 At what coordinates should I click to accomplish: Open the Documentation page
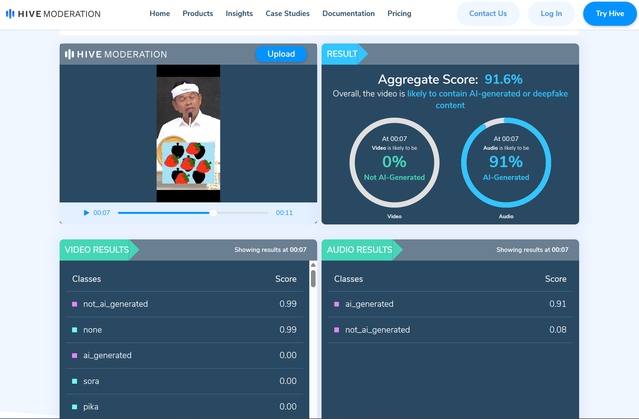click(x=349, y=14)
